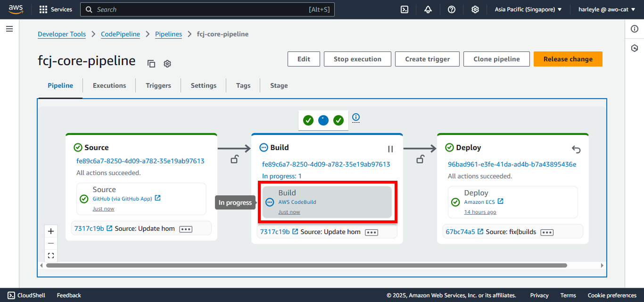This screenshot has height=302, width=644.
Task: Open commit 67bc74a5 in Deploy stage
Action: 461,232
